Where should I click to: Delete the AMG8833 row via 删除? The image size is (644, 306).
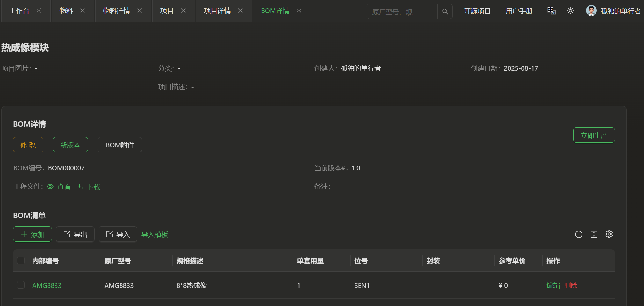click(x=571, y=286)
